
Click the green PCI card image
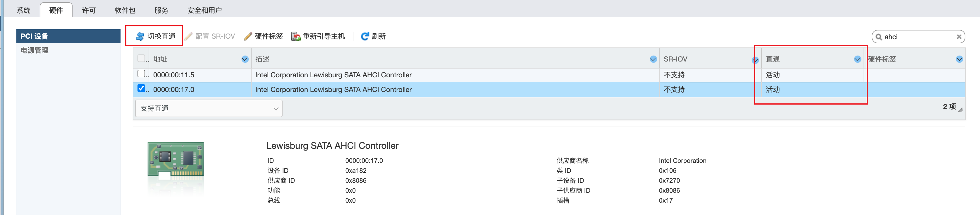click(176, 161)
